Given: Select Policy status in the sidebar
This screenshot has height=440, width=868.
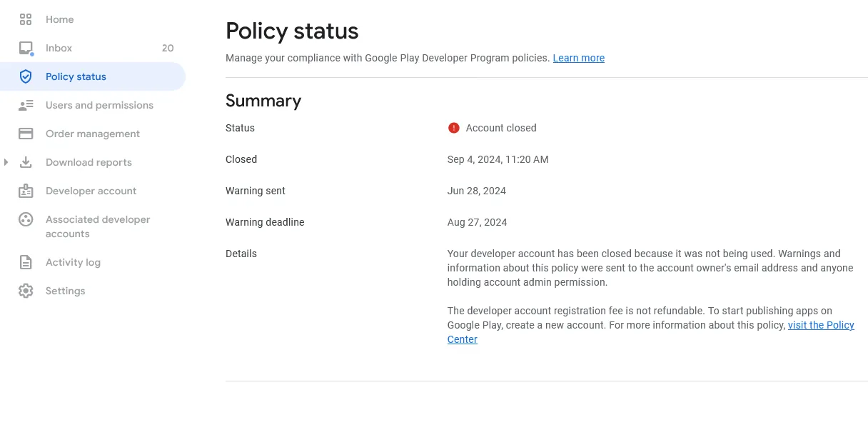Looking at the screenshot, I should 74,76.
